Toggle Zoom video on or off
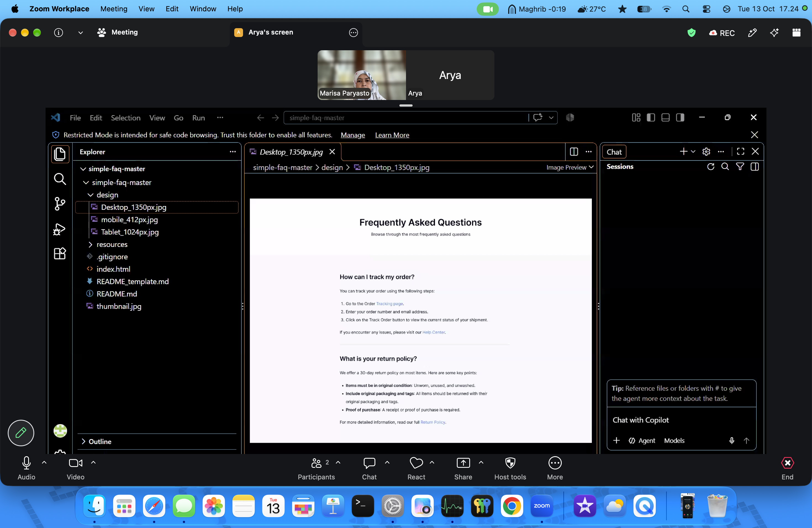812x528 pixels. [75, 468]
